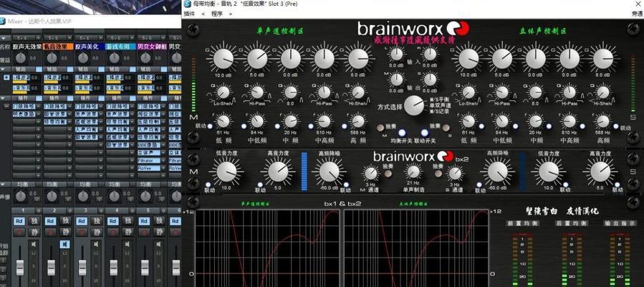Open dropdown arrow of track 4 first plugin slot

coord(133,106)
